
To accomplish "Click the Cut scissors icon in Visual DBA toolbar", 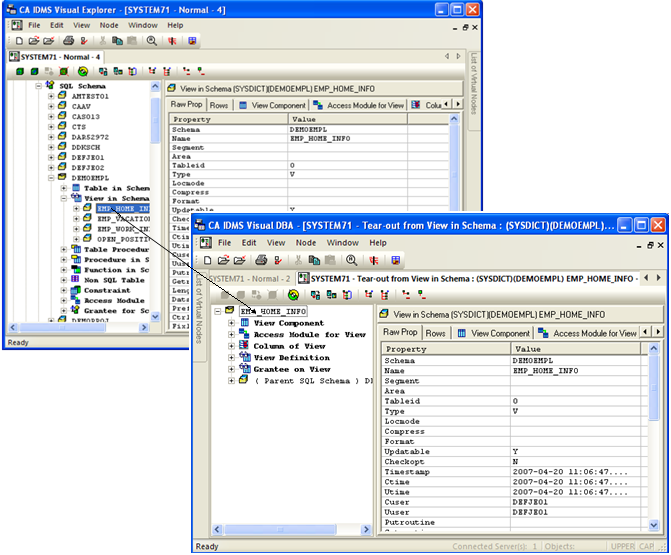I will coord(298,260).
